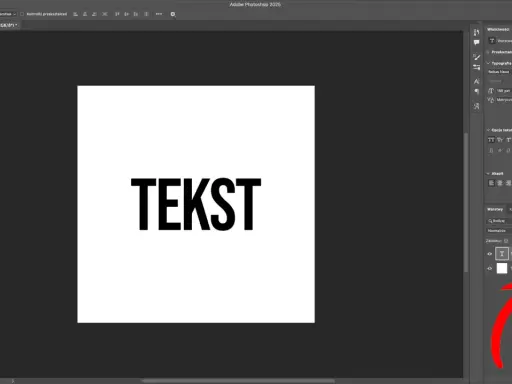512x384 pixels.
Task: Open the three-dots more align options
Action: pyautogui.click(x=159, y=14)
